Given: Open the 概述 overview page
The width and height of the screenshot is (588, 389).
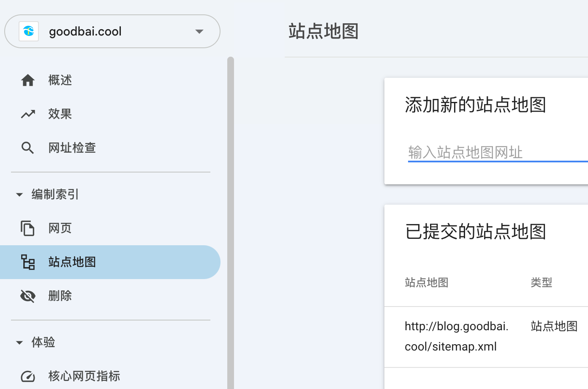Looking at the screenshot, I should pyautogui.click(x=60, y=80).
